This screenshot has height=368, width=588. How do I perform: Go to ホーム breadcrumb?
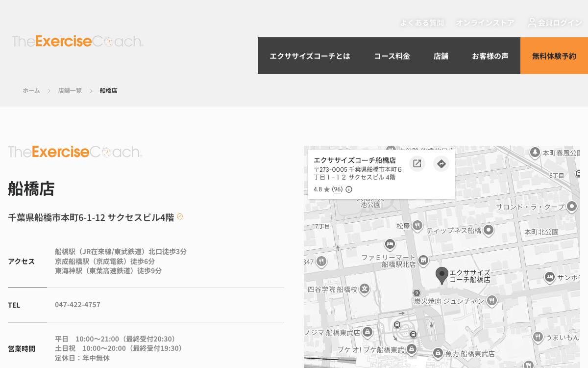31,91
